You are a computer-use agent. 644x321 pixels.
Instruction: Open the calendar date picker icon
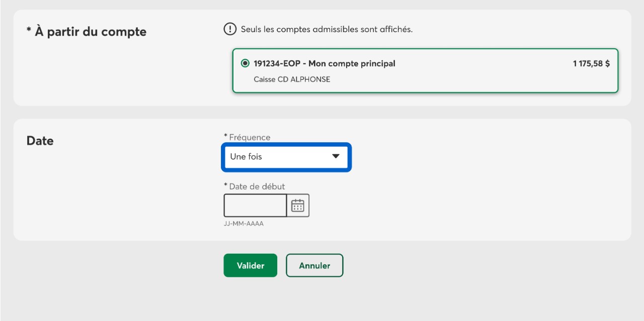coord(298,205)
